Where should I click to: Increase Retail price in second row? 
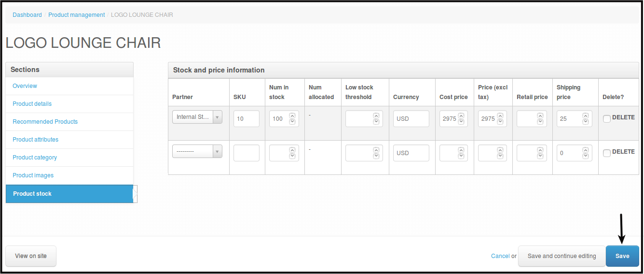(540, 150)
